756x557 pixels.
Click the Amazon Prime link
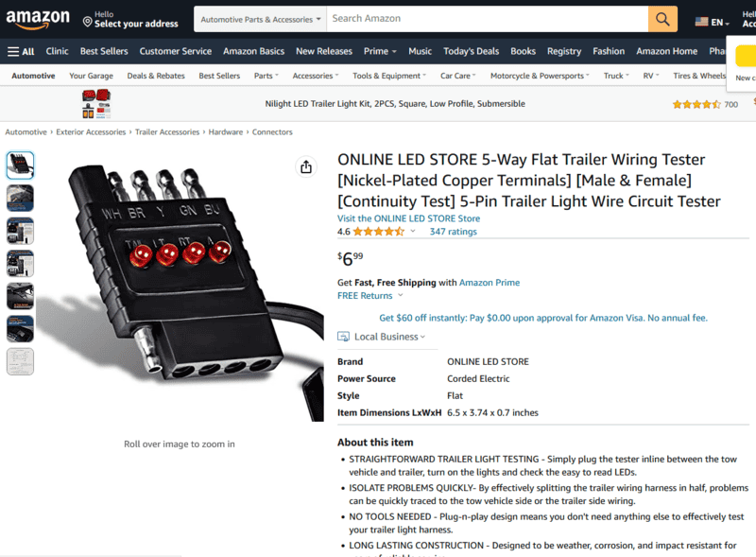tap(490, 283)
